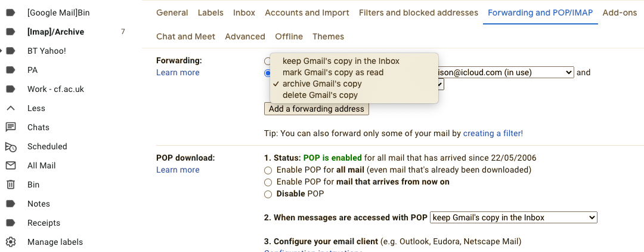
Task: Enable POP for mail arriving from now on
Action: pyautogui.click(x=268, y=182)
